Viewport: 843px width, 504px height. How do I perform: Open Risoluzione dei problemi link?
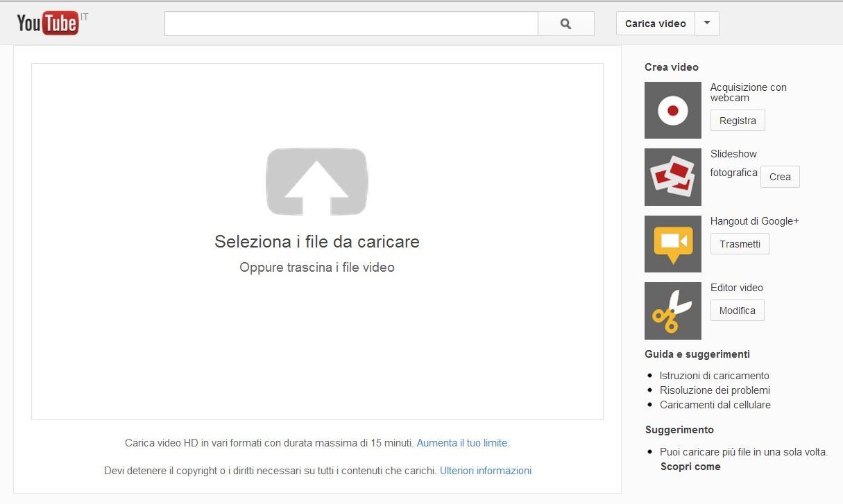[x=715, y=390]
